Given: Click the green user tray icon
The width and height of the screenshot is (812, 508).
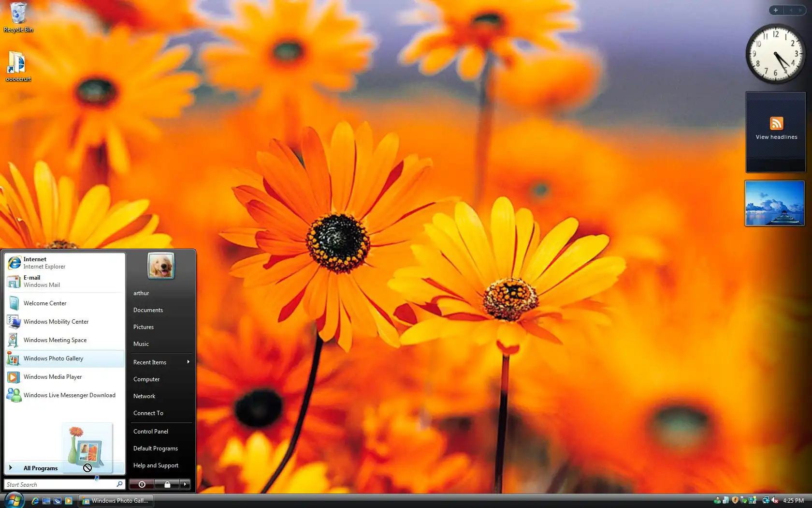Looking at the screenshot, I should pyautogui.click(x=717, y=500).
